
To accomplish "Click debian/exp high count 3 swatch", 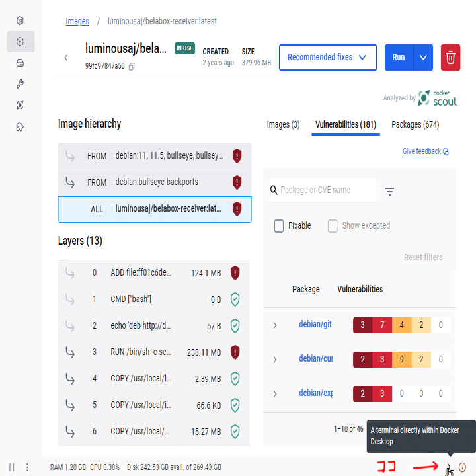I will point(382,394).
